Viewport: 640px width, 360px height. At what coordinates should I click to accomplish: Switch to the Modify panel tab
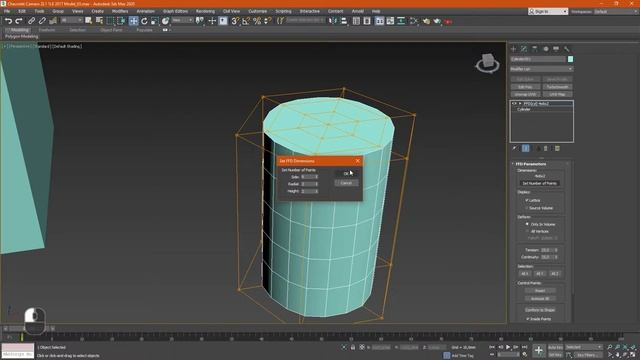[x=524, y=49]
